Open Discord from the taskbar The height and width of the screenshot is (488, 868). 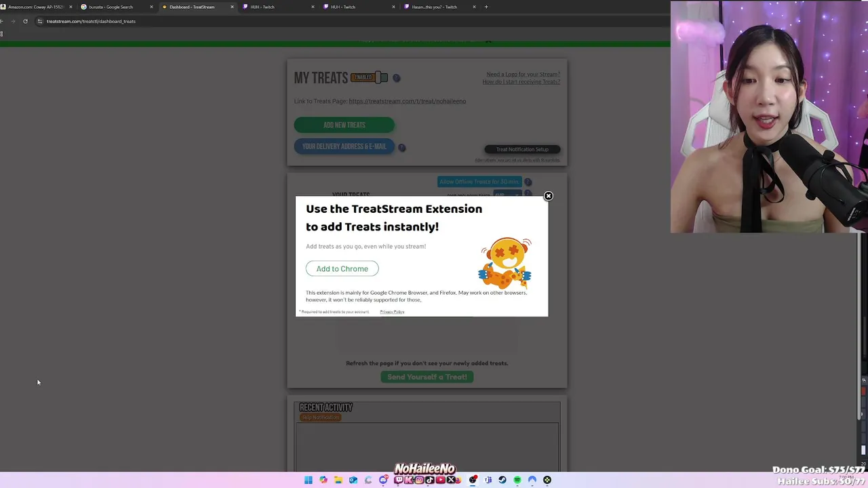point(383,480)
